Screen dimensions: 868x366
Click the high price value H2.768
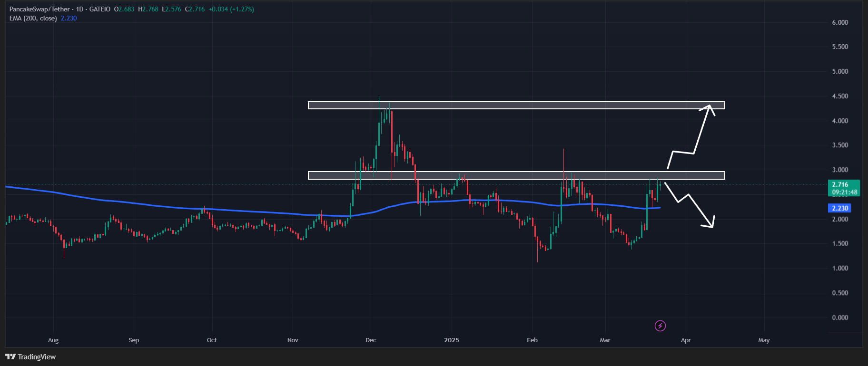coord(148,9)
